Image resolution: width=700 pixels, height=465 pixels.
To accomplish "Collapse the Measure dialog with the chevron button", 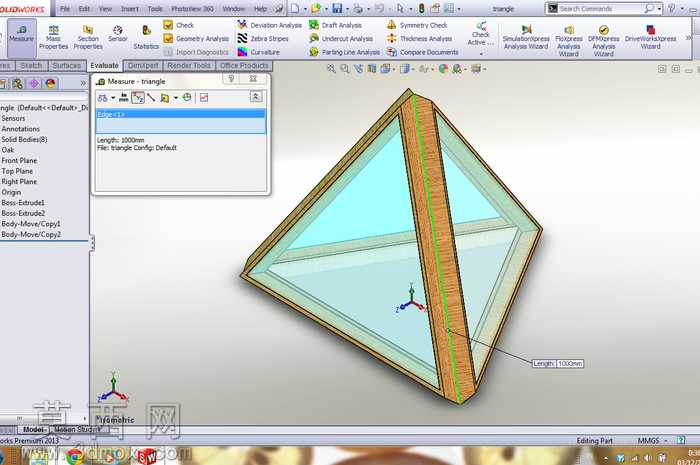I will click(256, 97).
